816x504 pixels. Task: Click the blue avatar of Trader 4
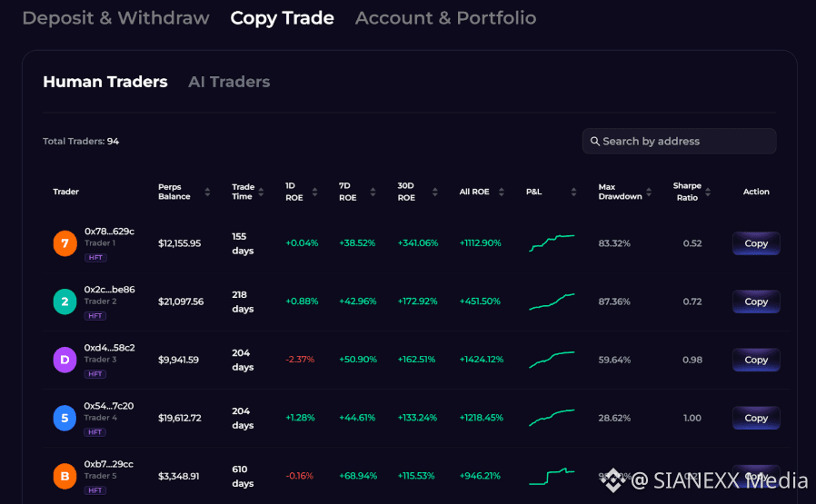tap(65, 418)
